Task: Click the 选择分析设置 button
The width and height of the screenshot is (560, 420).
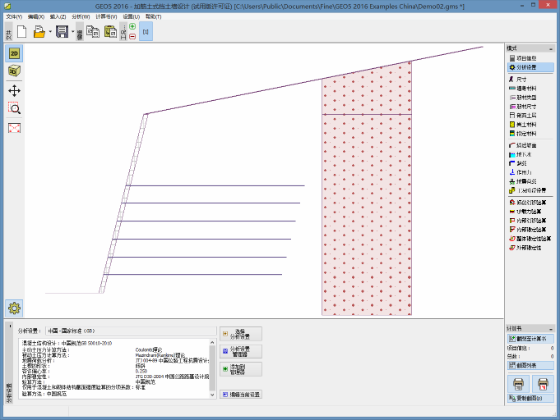Action: [x=241, y=334]
